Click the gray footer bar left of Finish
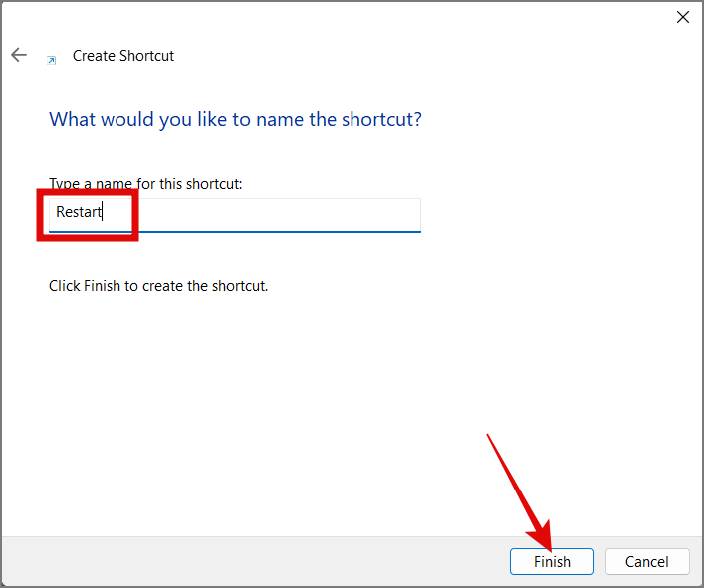 249,562
